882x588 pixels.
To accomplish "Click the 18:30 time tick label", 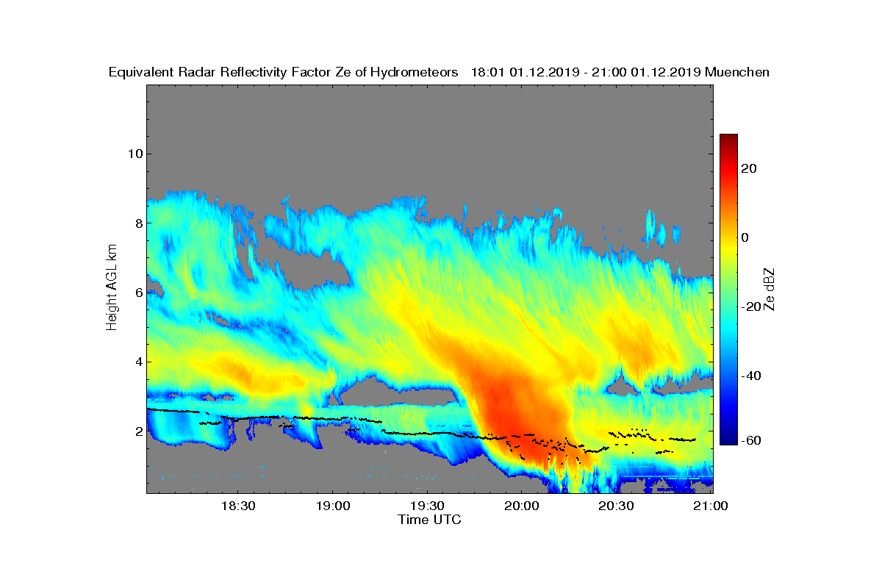I will tap(237, 506).
